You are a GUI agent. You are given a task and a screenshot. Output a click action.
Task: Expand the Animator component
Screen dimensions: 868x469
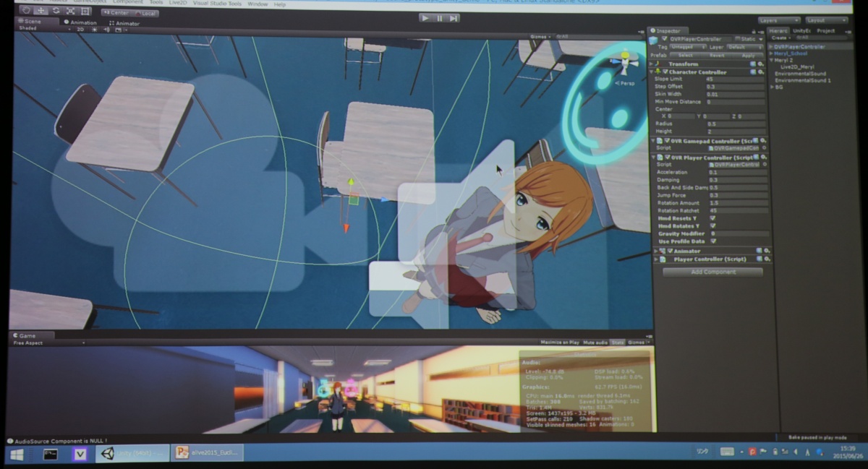[656, 251]
